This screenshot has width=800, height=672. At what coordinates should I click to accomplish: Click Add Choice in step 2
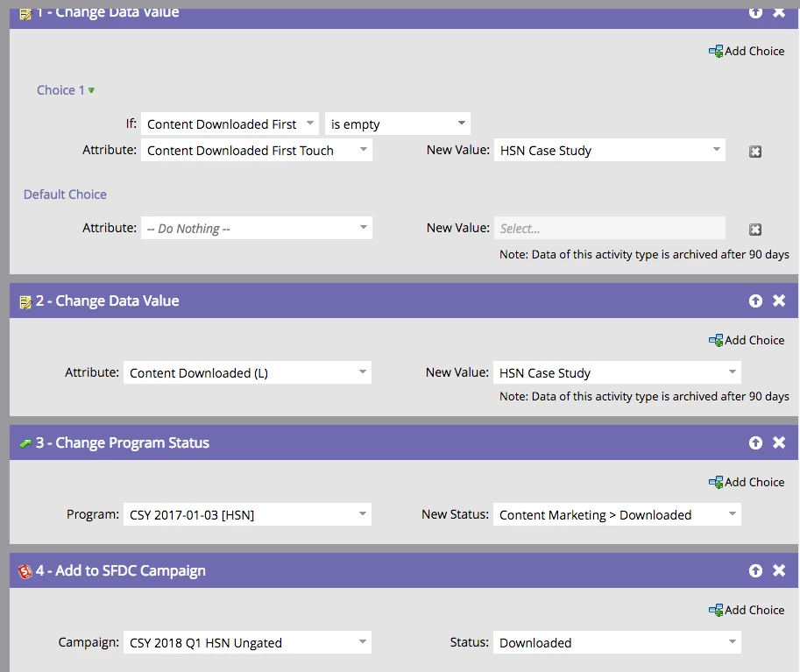747,340
